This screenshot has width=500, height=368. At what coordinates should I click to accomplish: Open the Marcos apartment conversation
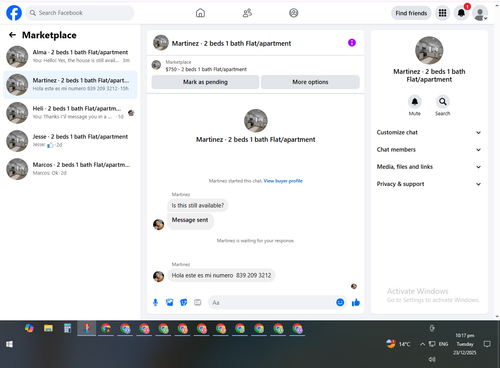tap(70, 169)
